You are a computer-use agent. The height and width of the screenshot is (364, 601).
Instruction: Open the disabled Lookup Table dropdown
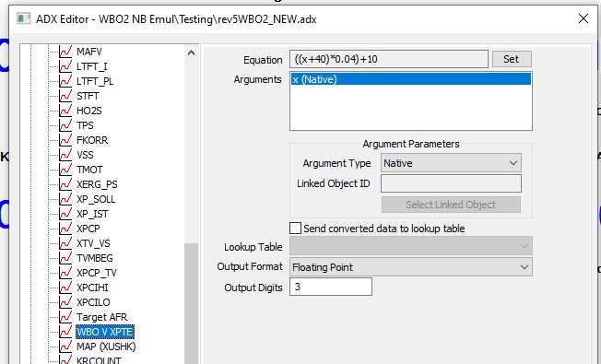point(411,246)
